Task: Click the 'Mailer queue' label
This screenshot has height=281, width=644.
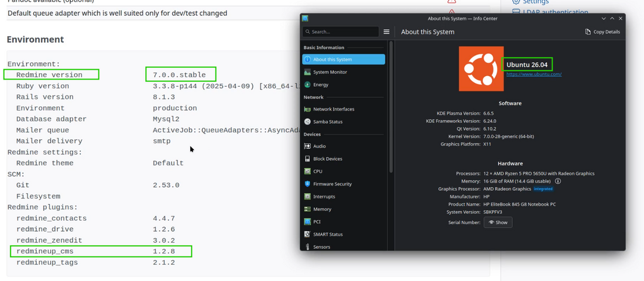Action: (x=43, y=130)
